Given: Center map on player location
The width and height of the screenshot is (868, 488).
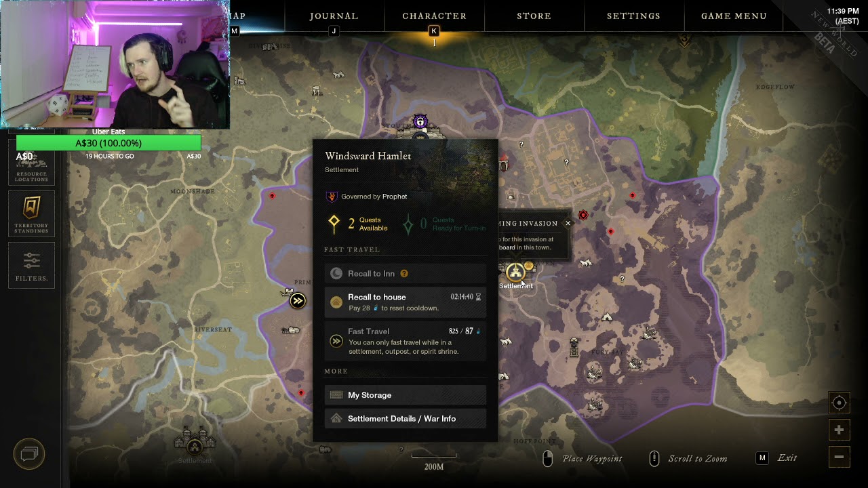Looking at the screenshot, I should coord(839,403).
